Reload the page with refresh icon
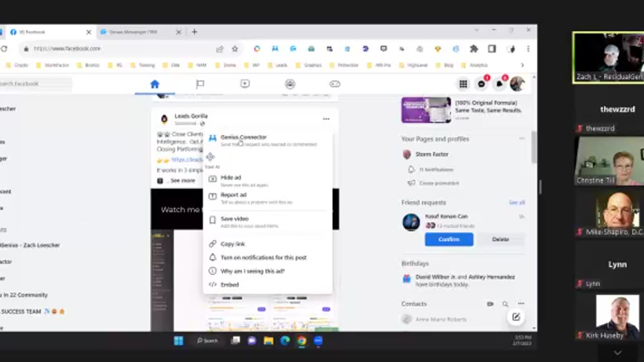This screenshot has width=644, height=362. tap(4, 49)
